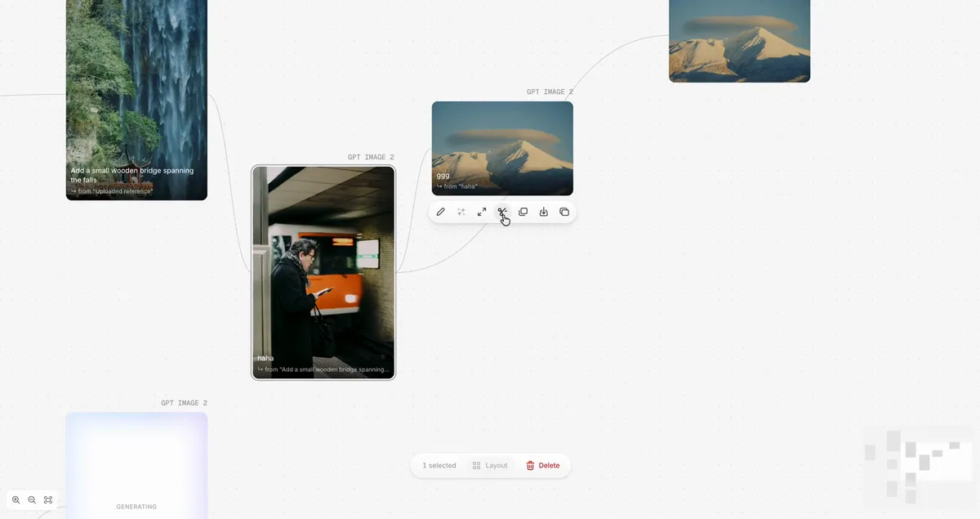Click 'Add a small wooden bridge spanning' caption
This screenshot has width=980, height=519.
[x=132, y=175]
